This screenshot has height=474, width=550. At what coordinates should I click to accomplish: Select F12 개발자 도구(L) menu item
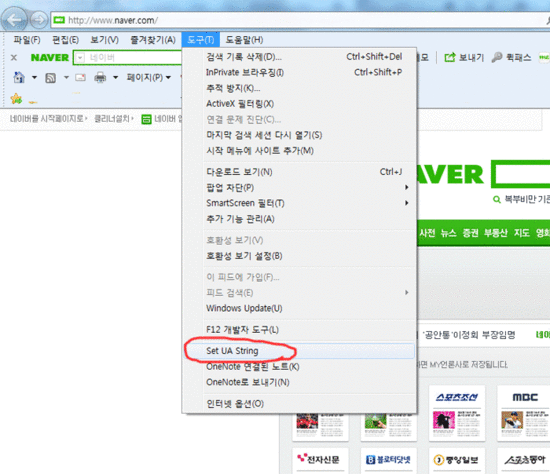click(x=299, y=330)
